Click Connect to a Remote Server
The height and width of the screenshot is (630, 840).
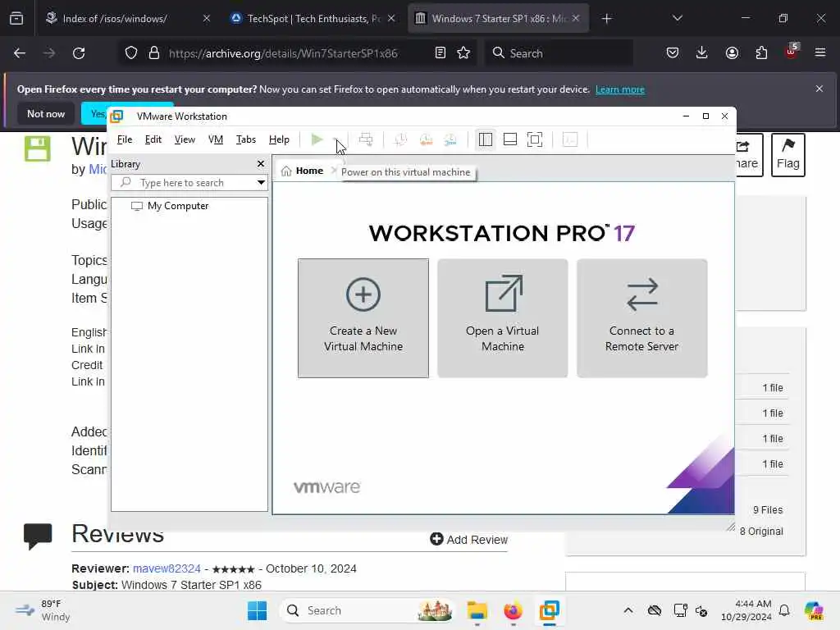641,318
